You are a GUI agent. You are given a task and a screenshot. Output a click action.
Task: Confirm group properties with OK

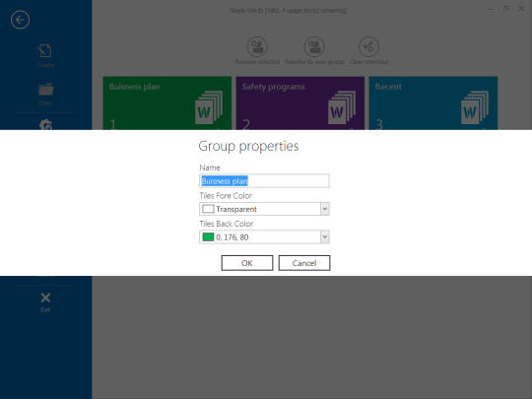coord(247,263)
